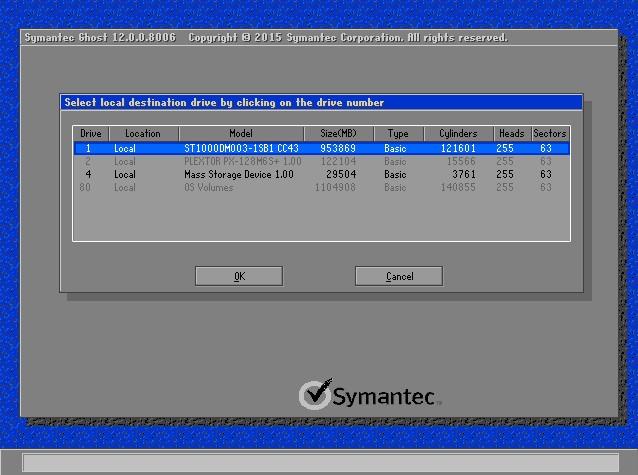Click the cylinders value 15566
This screenshot has width=638, height=475.
coord(461,162)
